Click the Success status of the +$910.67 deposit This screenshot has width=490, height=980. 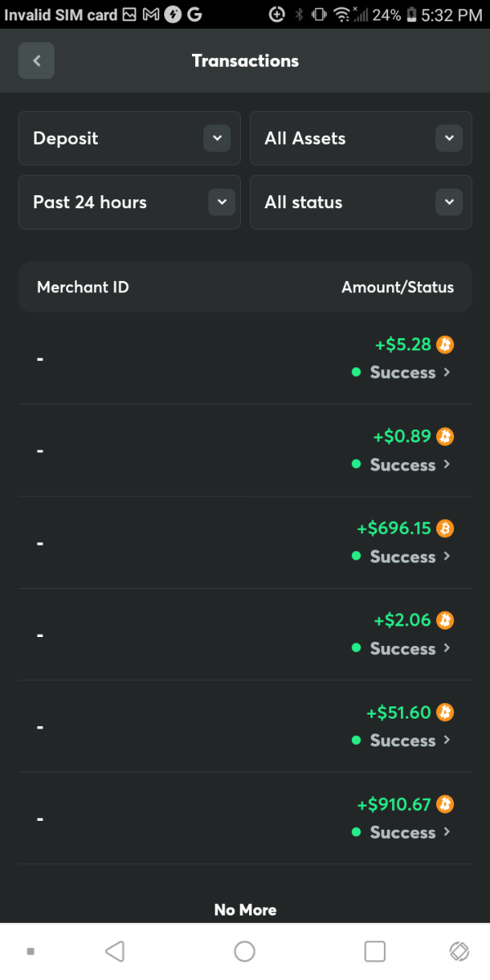(x=402, y=833)
